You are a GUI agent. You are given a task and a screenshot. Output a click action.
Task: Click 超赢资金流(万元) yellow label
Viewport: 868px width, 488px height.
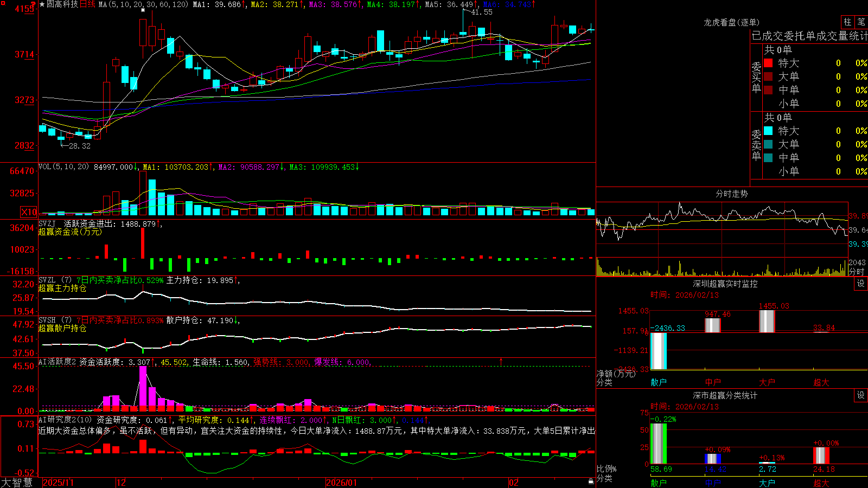[x=70, y=232]
